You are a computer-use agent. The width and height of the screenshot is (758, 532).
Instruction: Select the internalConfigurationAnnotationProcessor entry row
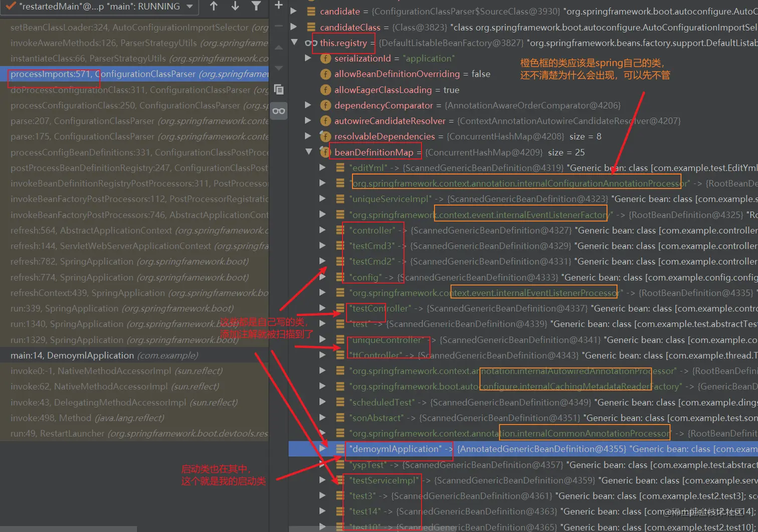523,184
